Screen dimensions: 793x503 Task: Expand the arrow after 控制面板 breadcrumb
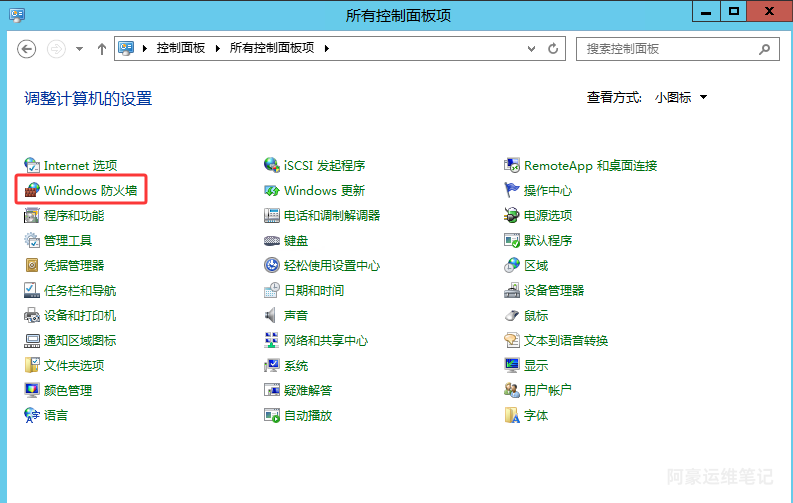pyautogui.click(x=217, y=49)
